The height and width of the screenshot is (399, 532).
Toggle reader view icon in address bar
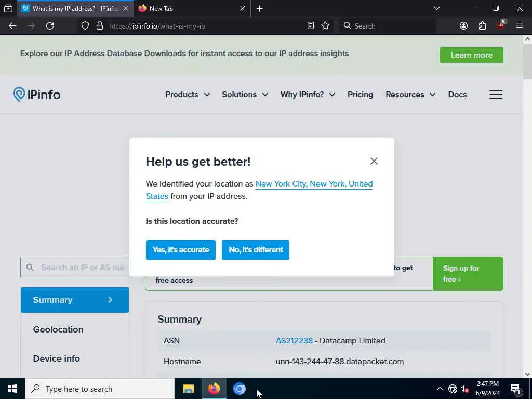click(311, 26)
